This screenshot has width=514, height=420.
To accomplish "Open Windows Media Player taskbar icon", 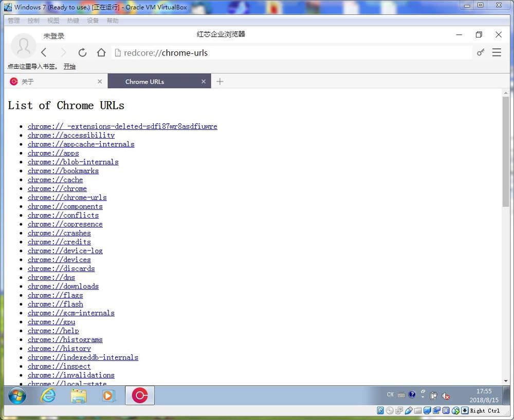I will point(108,395).
